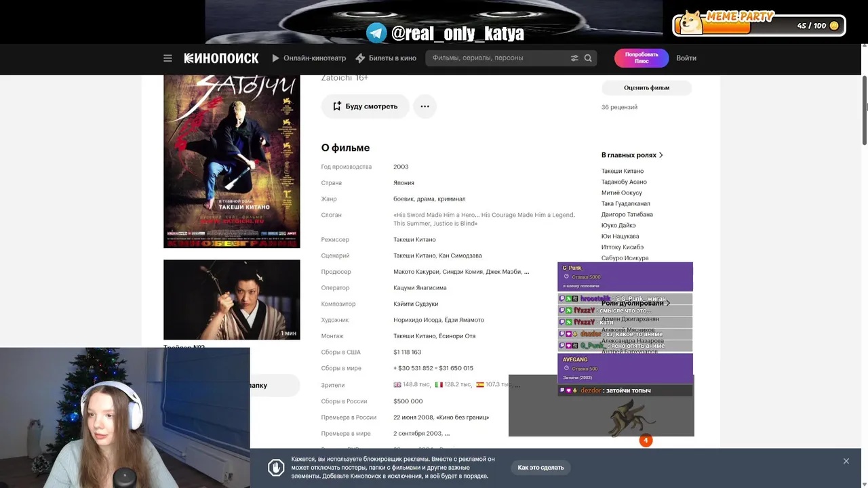This screenshot has width=868, height=488.
Task: Open actor Митиё Оокусу page
Action: [621, 192]
